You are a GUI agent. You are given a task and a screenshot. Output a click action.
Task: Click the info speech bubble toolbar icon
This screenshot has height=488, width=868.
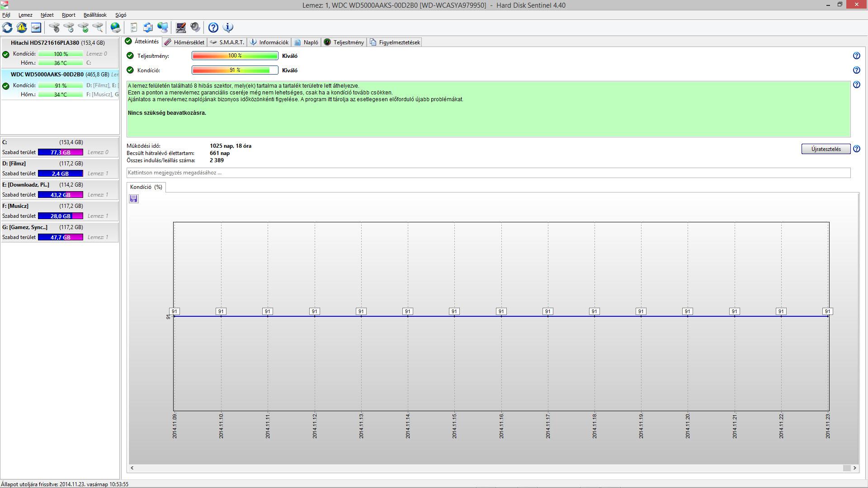[x=228, y=28]
